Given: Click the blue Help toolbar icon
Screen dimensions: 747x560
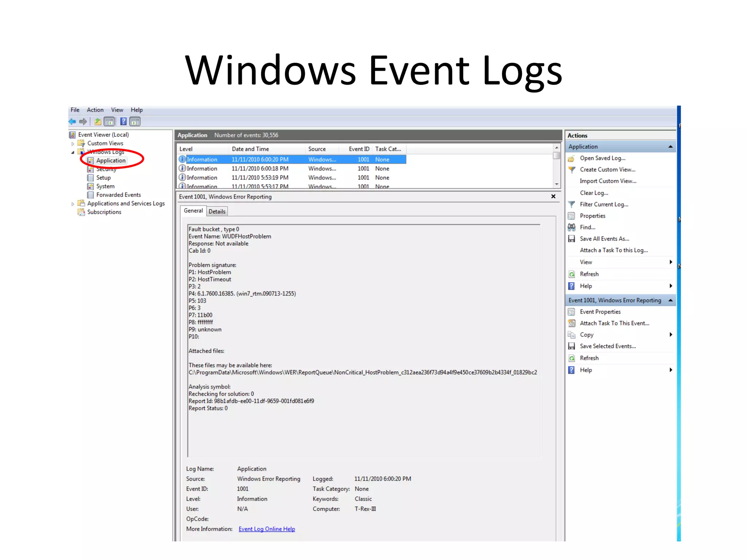Looking at the screenshot, I should tap(123, 122).
